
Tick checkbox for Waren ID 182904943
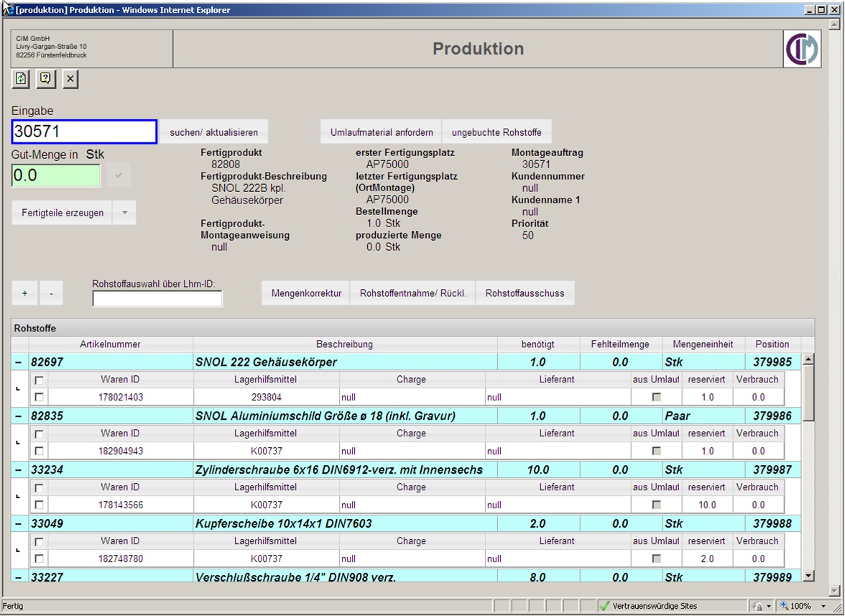tap(39, 451)
